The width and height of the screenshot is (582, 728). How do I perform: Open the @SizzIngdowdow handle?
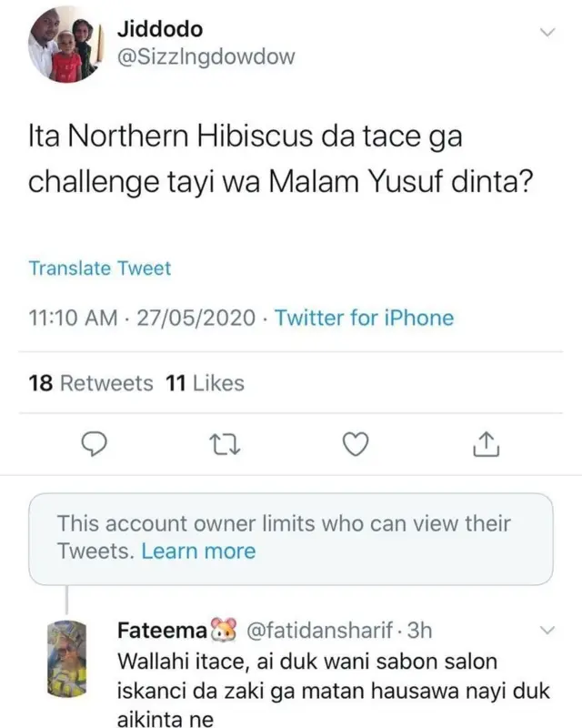tap(206, 56)
